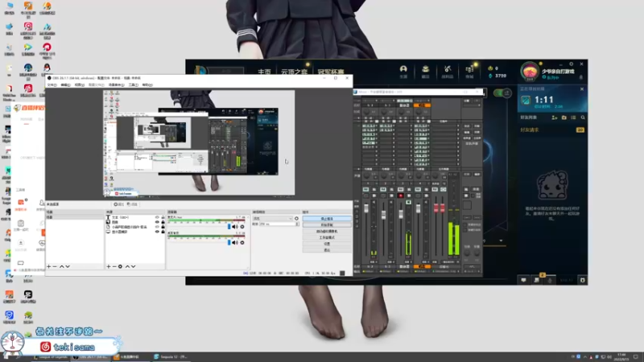This screenshot has width=644, height=362.
Task: Toggle lock on 图像 source
Action: 163,222
